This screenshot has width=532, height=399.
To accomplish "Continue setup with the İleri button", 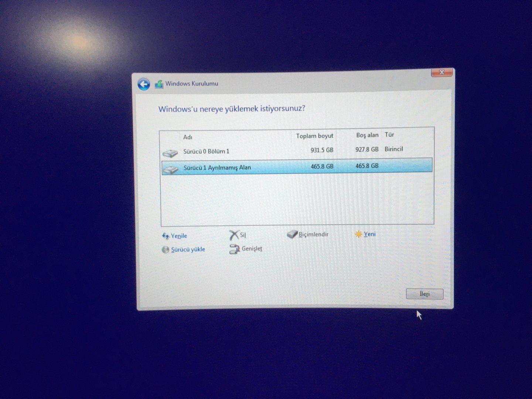I will click(x=424, y=294).
